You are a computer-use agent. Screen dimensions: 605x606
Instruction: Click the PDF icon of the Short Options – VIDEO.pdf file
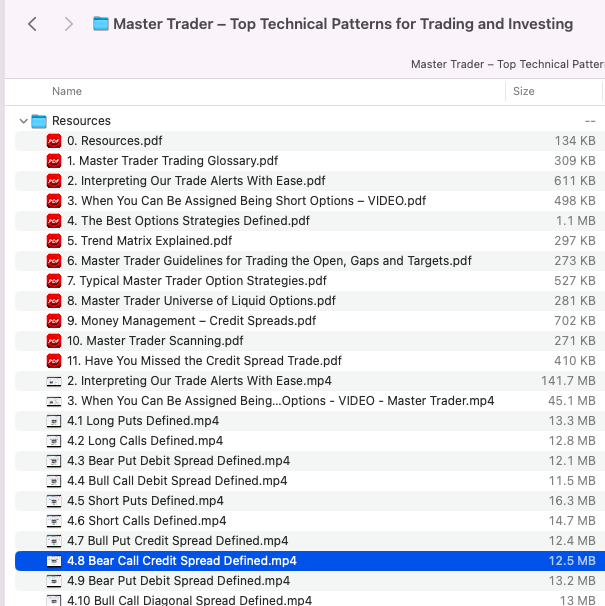point(54,201)
